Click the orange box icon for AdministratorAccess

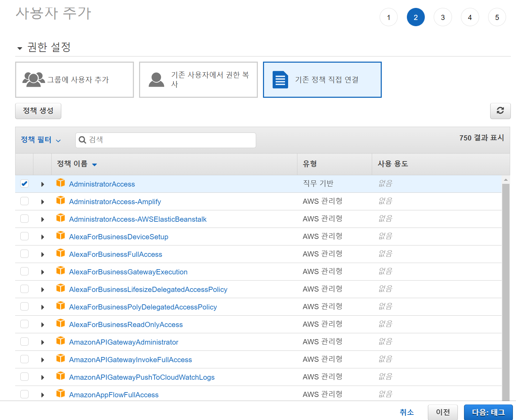coord(61,183)
